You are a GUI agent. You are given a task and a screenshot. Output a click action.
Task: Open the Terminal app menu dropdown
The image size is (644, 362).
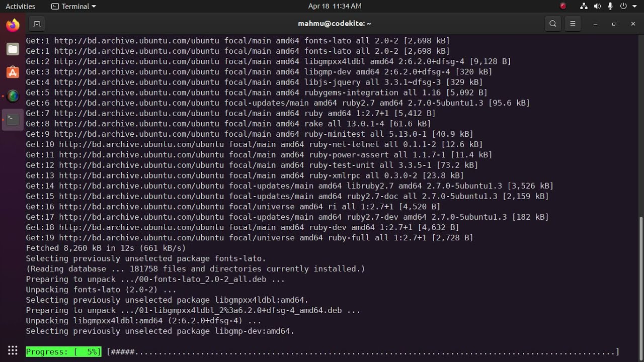[73, 6]
